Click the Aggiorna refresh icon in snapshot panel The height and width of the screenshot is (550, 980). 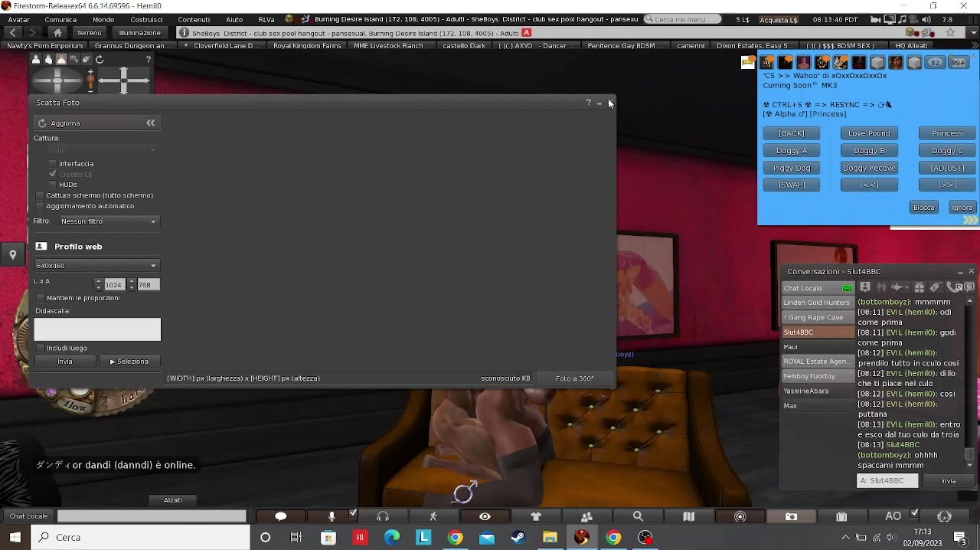[43, 123]
